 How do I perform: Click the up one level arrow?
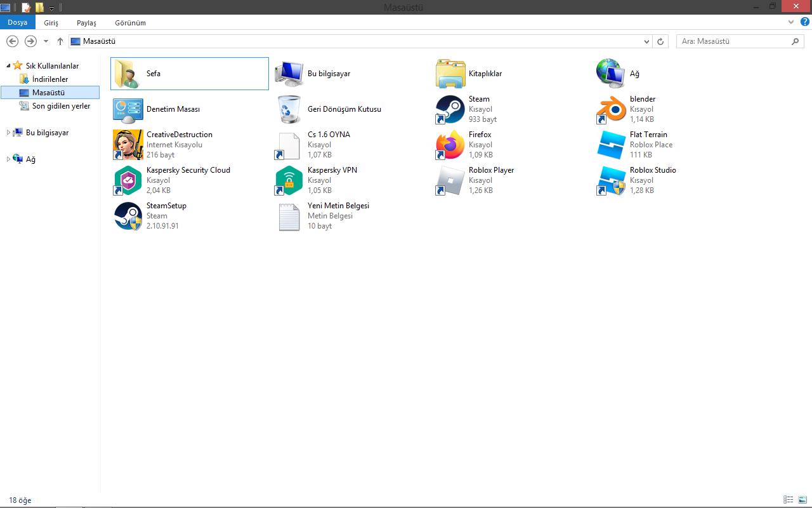coord(60,41)
